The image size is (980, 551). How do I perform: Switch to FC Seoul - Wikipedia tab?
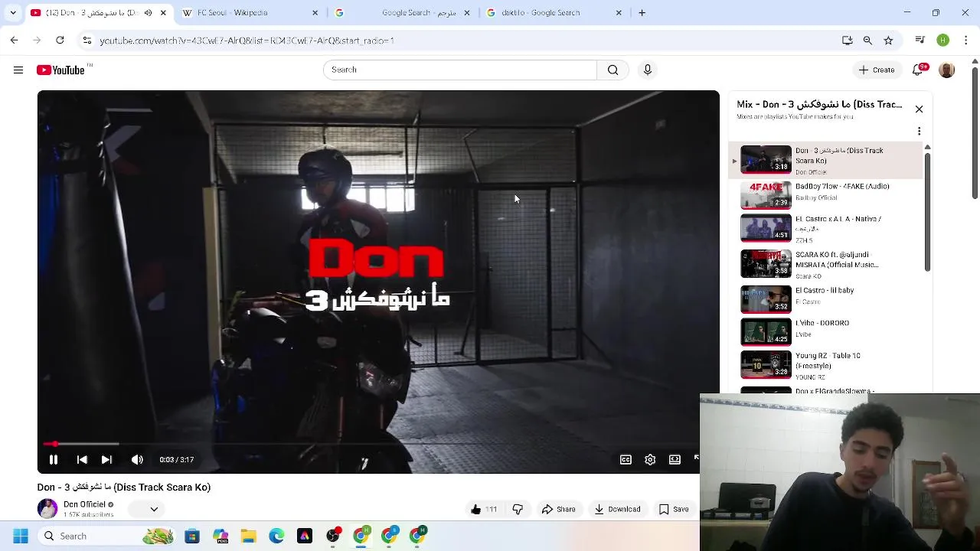(x=250, y=12)
